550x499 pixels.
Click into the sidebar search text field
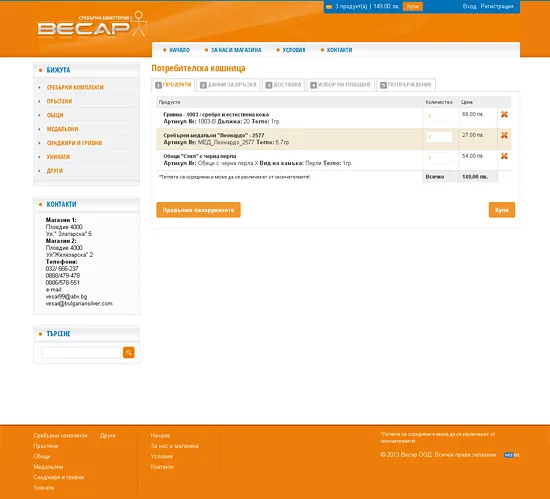pos(81,352)
